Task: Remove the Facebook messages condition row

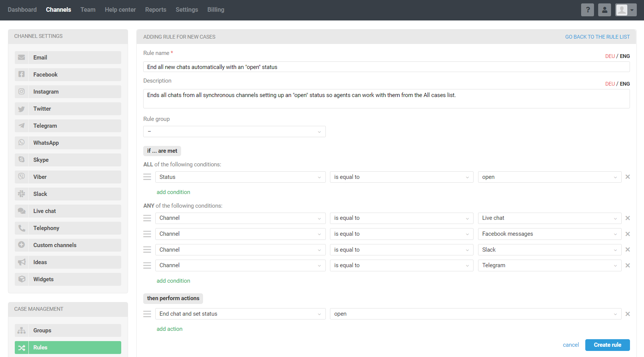Action: coord(628,234)
